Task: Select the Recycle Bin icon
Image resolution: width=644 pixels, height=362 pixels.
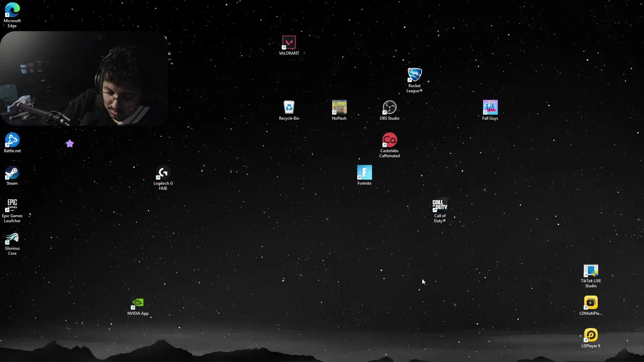Action: [x=289, y=110]
